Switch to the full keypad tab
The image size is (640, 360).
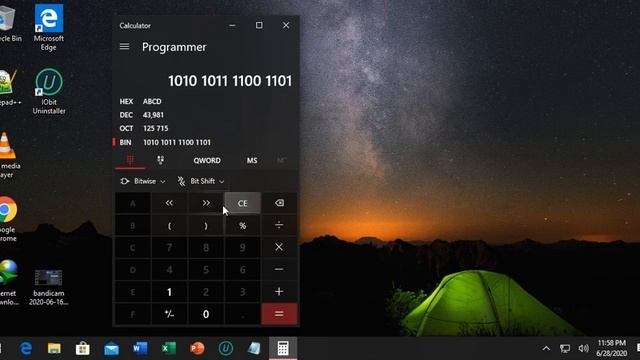(x=130, y=160)
